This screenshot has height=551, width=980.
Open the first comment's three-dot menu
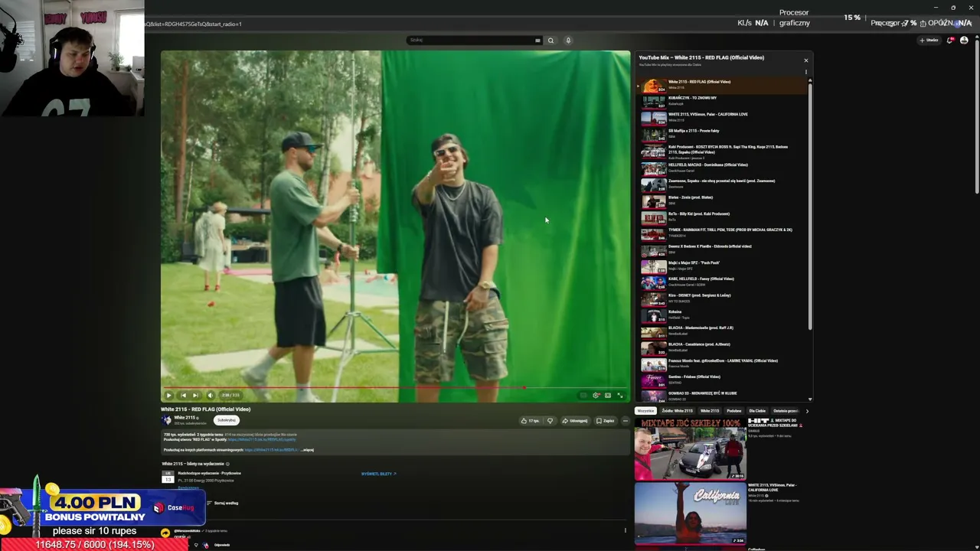[625, 530]
